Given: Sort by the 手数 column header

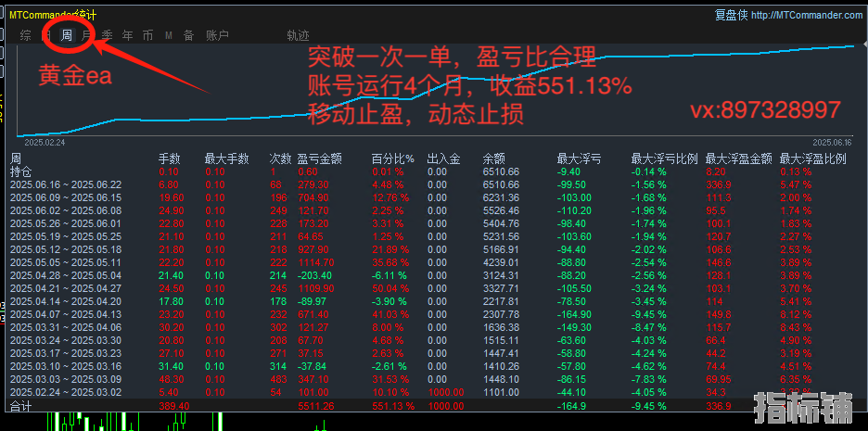Looking at the screenshot, I should (x=170, y=158).
